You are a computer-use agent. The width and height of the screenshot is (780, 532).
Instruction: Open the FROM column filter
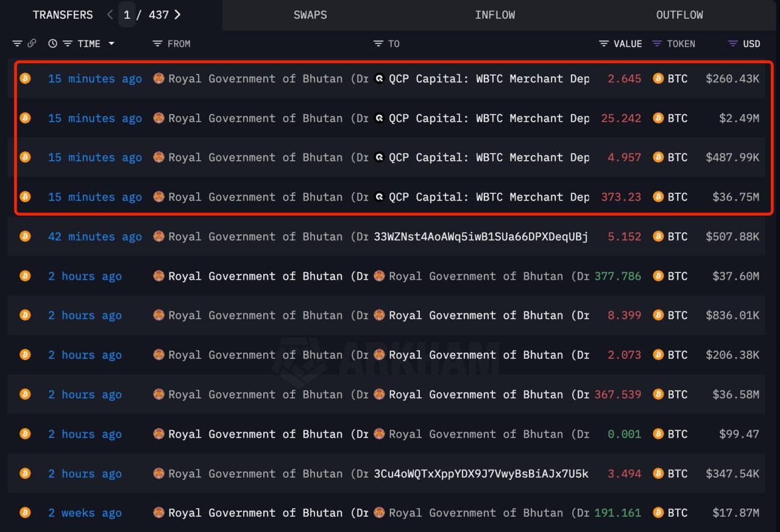pyautogui.click(x=157, y=44)
